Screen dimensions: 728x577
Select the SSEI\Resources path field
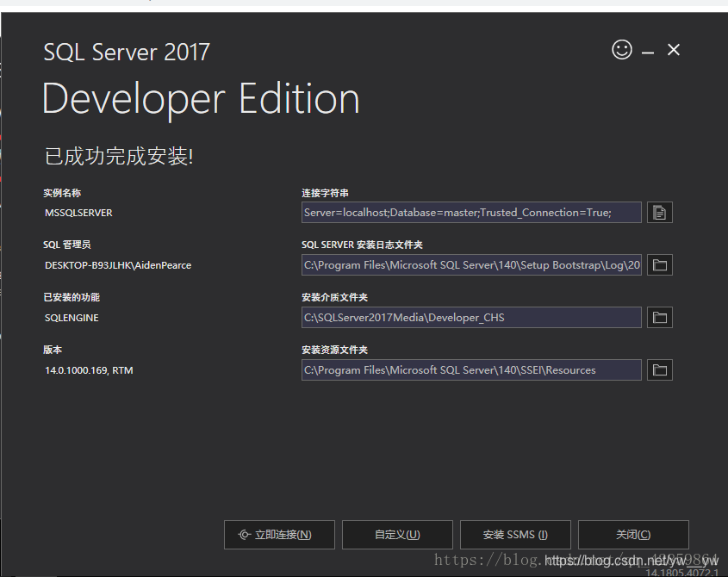[x=471, y=370]
